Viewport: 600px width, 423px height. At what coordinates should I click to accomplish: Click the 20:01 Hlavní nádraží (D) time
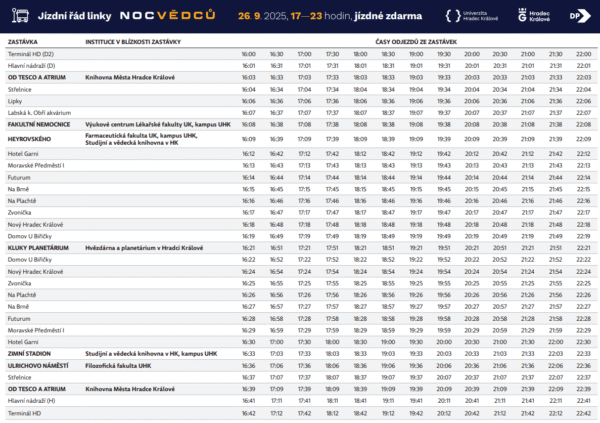[472, 66]
